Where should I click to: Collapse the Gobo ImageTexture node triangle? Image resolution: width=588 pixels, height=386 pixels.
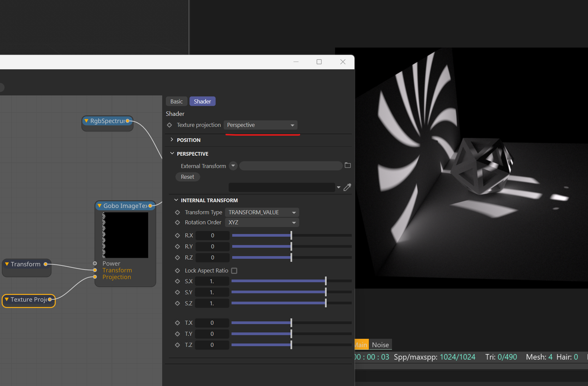point(99,206)
